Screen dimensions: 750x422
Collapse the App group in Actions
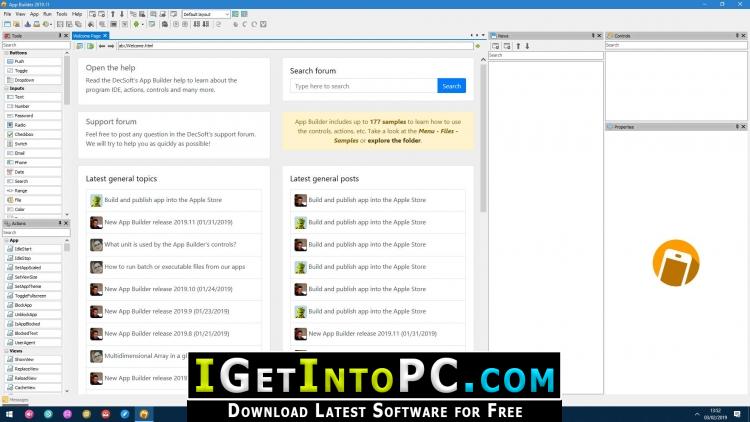(7, 241)
